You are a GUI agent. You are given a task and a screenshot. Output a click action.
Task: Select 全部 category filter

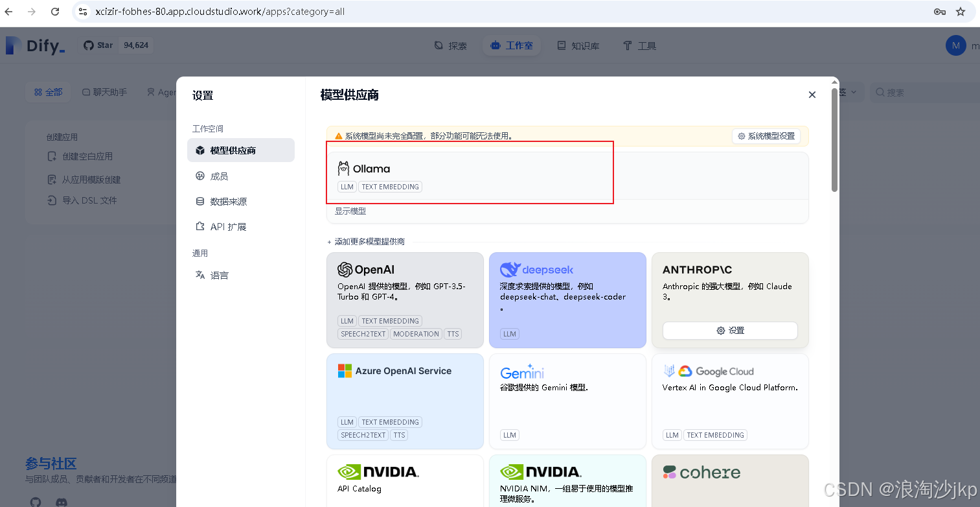coord(49,92)
